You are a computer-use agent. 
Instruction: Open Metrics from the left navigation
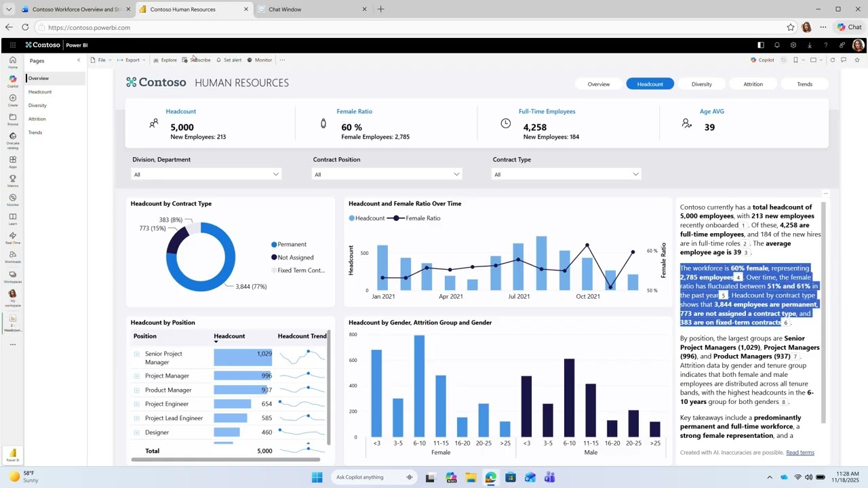12,180
